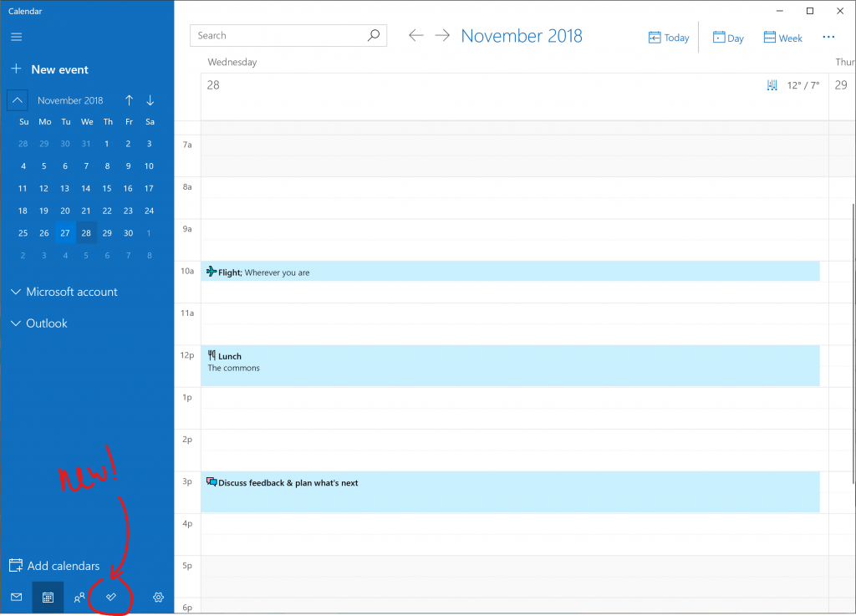Click the vertical scrollbar of the schedule
Viewport: 856px width, 616px height.
click(853, 344)
